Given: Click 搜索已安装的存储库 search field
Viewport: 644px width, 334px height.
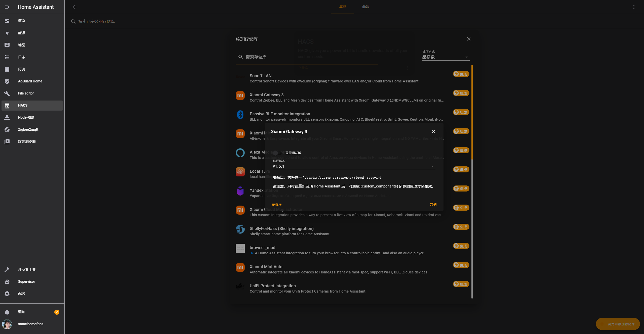Looking at the screenshot, I should tap(354, 21).
